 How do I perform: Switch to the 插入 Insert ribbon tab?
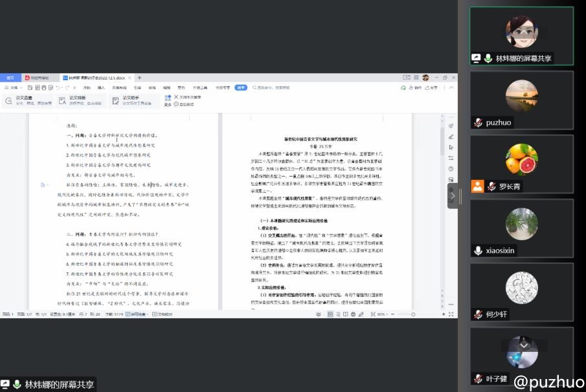[x=101, y=87]
